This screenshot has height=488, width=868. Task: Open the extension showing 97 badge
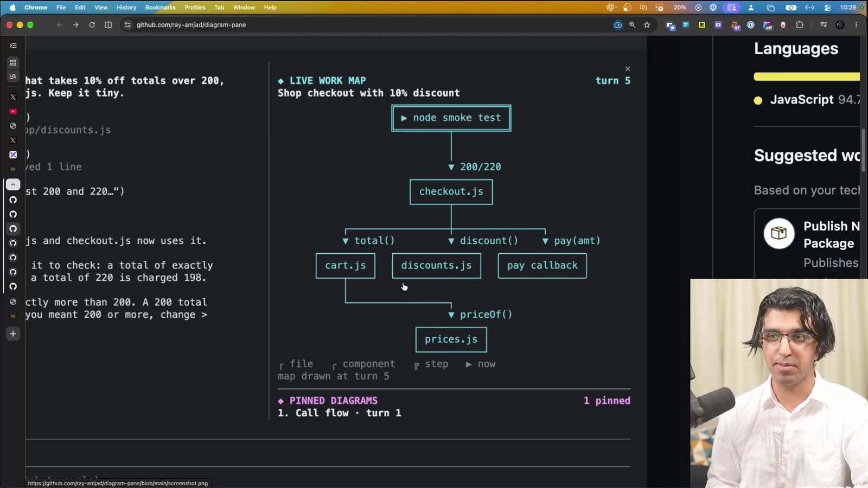[x=735, y=25]
